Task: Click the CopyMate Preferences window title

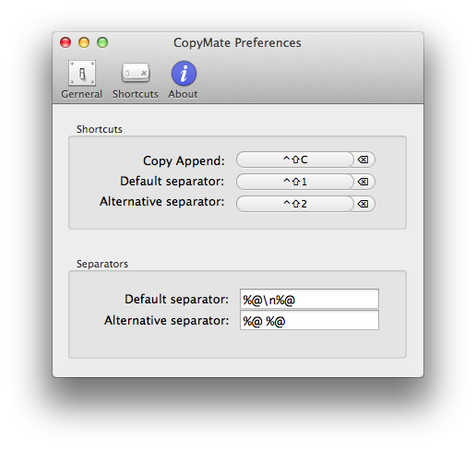Action: pyautogui.click(x=237, y=42)
